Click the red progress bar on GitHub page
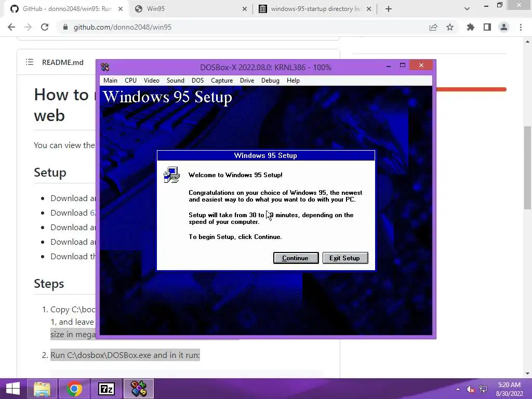Viewport: 532px width, 399px height. point(471,89)
